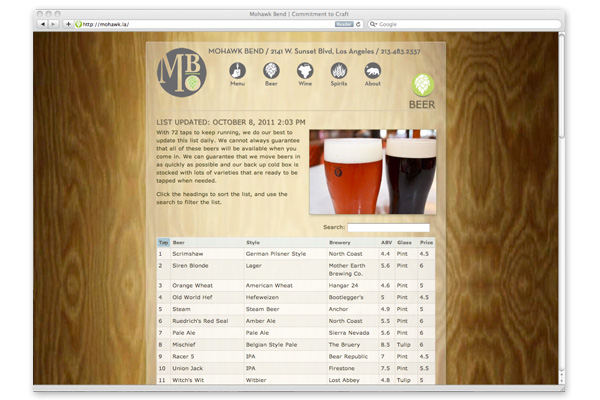Click the two beer glasses photo

click(373, 171)
